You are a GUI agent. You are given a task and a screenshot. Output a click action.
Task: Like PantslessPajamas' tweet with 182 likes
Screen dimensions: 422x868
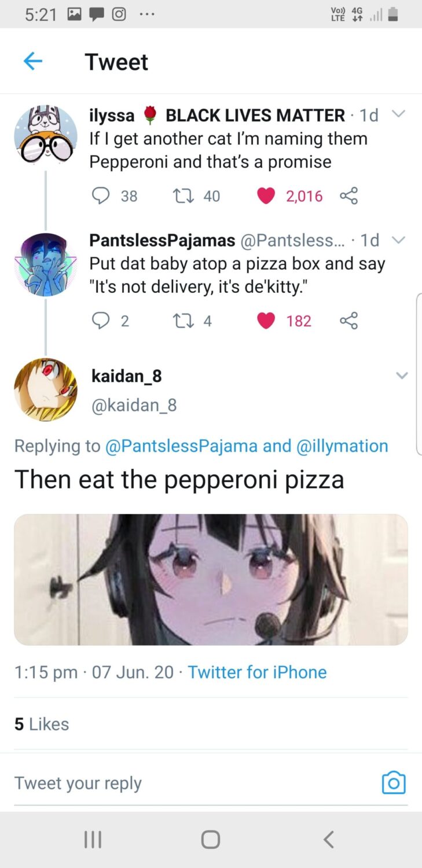(266, 321)
